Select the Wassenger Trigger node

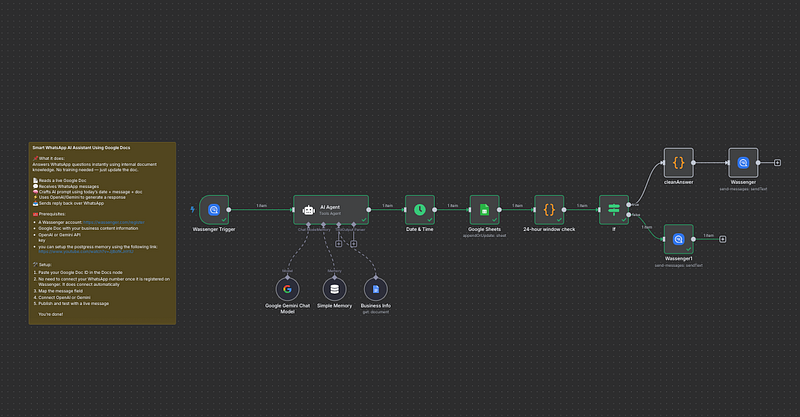(x=216, y=210)
